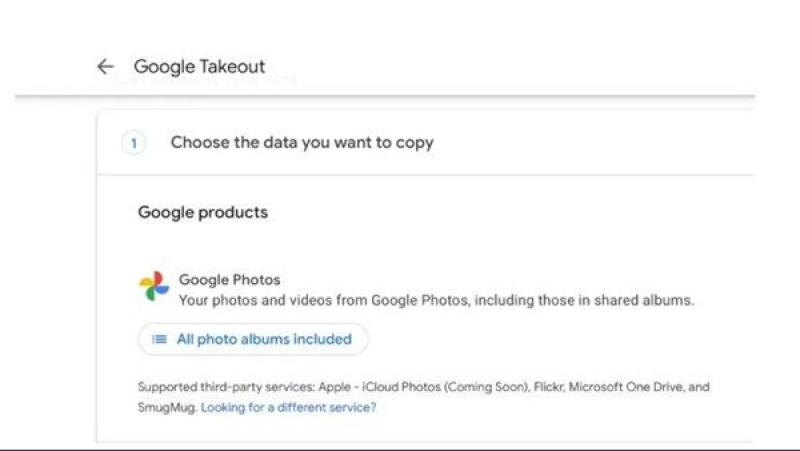The image size is (800, 451).
Task: Select the Google Photos product name
Action: 230,280
